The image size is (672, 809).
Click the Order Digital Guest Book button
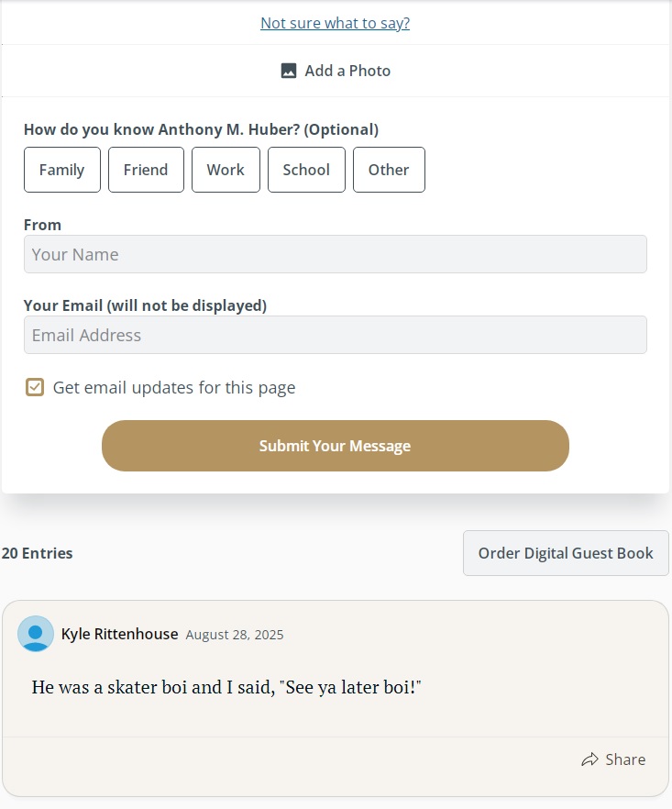[566, 553]
